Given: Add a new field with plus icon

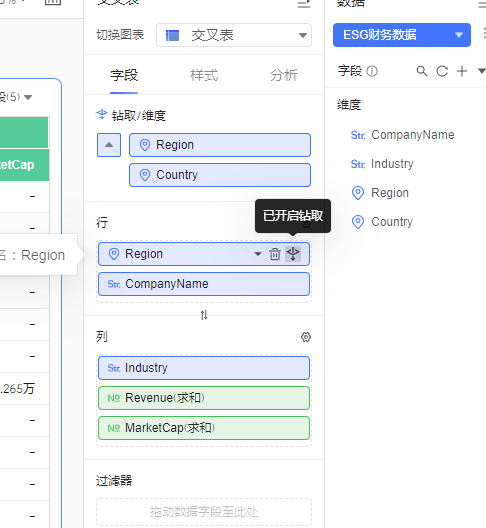Looking at the screenshot, I should [x=462, y=71].
